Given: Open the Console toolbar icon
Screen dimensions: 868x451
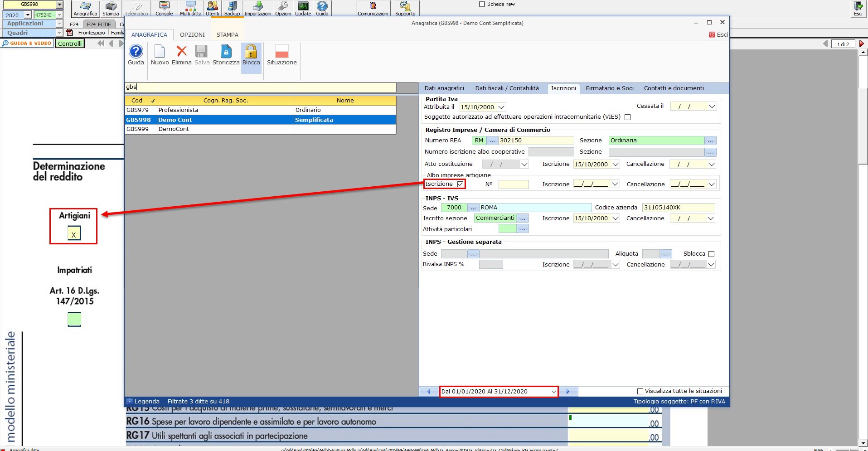Looking at the screenshot, I should (164, 8).
